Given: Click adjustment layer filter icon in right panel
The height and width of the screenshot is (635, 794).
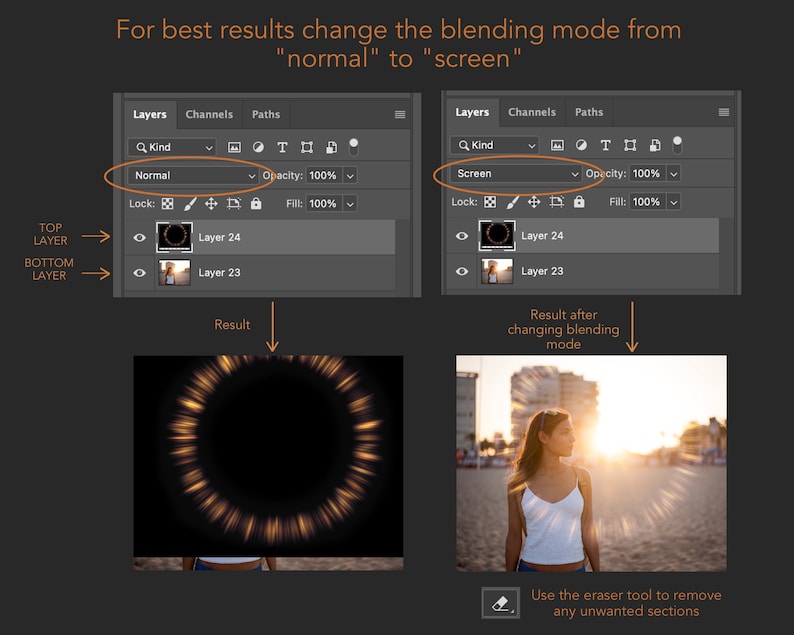Looking at the screenshot, I should [581, 145].
